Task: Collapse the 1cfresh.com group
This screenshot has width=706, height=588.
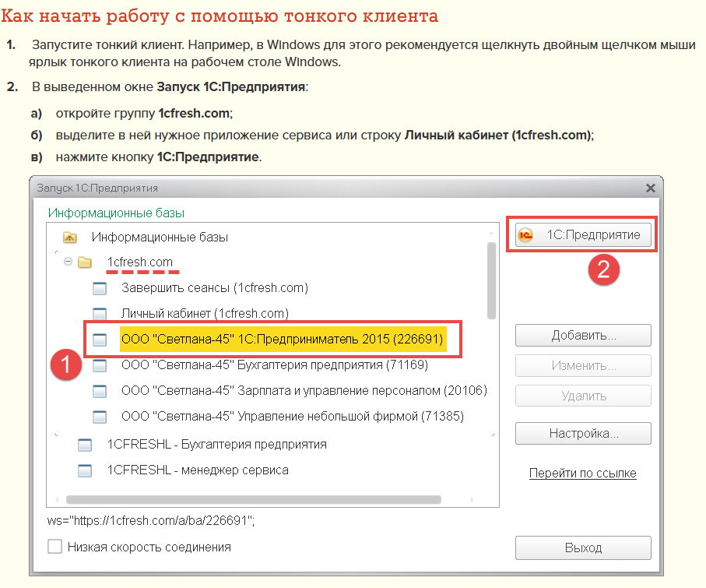Action: pyautogui.click(x=68, y=262)
